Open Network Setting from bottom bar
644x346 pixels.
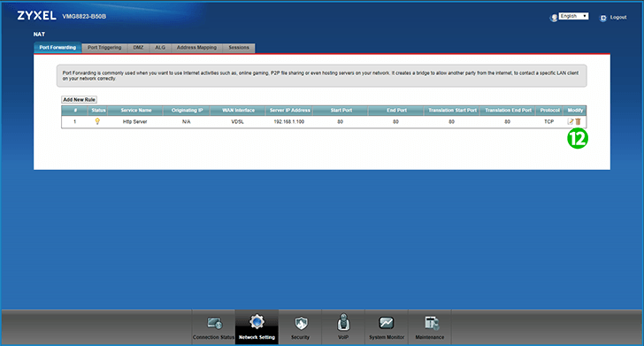257,327
